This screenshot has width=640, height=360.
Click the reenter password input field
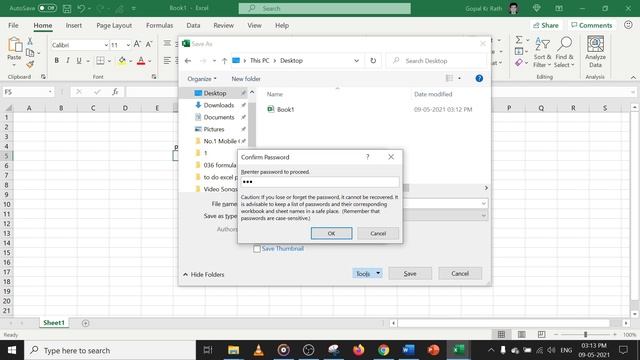point(320,182)
